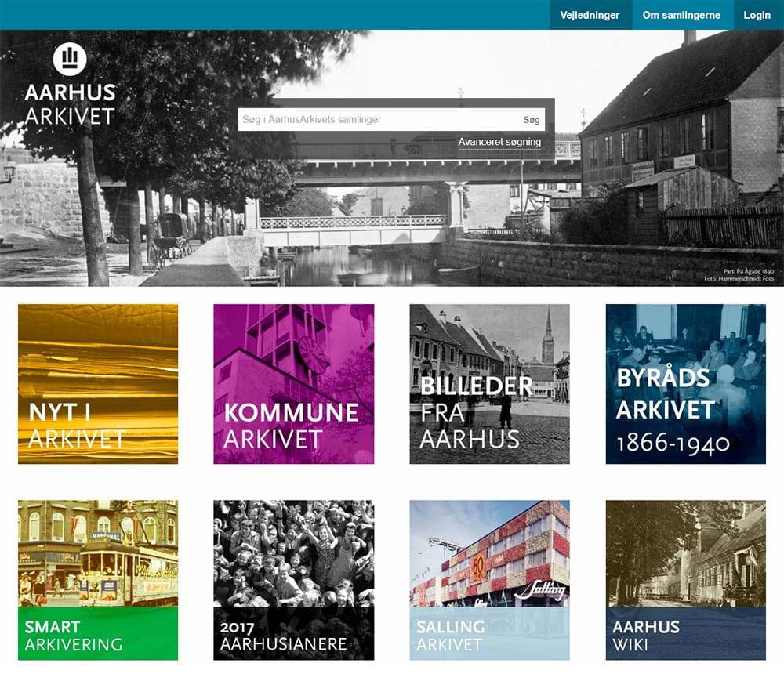
Task: Open the Nyt i Arkivet tile
Action: click(98, 384)
